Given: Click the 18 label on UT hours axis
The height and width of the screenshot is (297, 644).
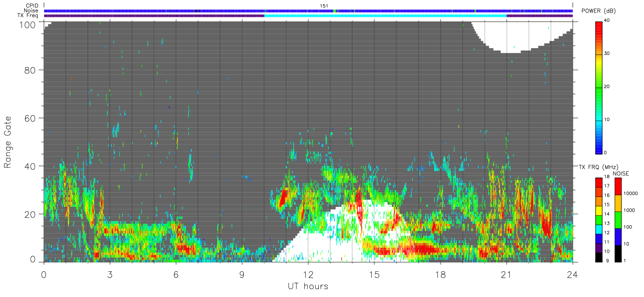Looking at the screenshot, I should tap(441, 274).
